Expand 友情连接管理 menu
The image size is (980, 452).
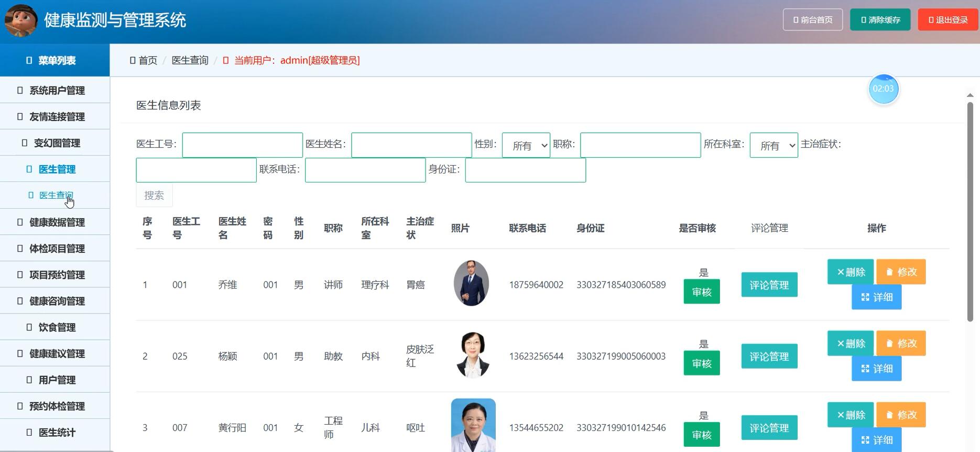tap(55, 116)
